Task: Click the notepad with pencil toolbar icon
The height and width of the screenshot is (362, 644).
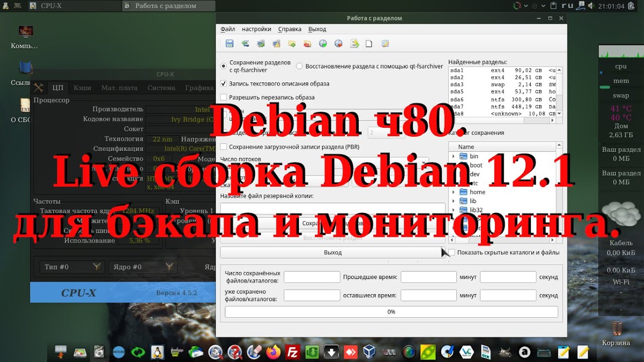Action: click(x=385, y=44)
